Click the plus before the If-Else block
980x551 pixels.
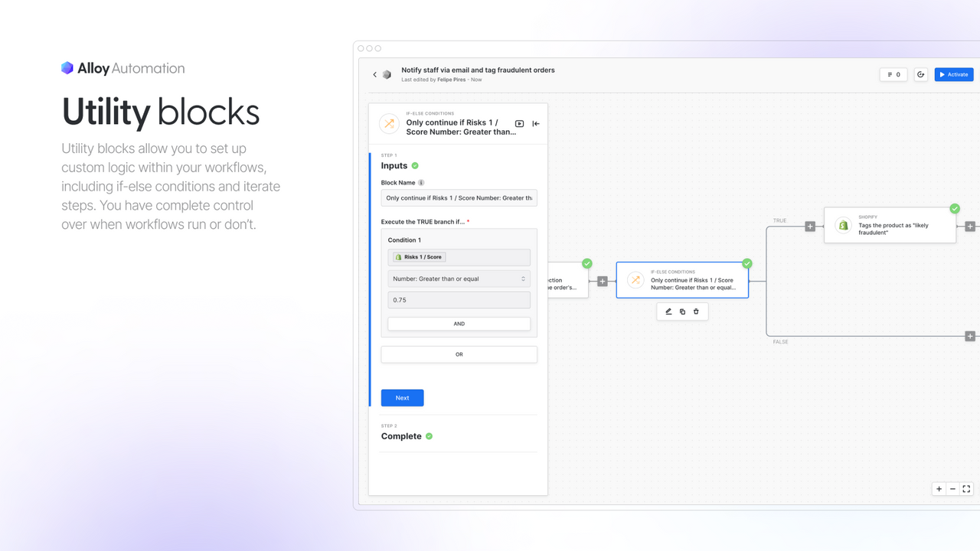click(603, 282)
